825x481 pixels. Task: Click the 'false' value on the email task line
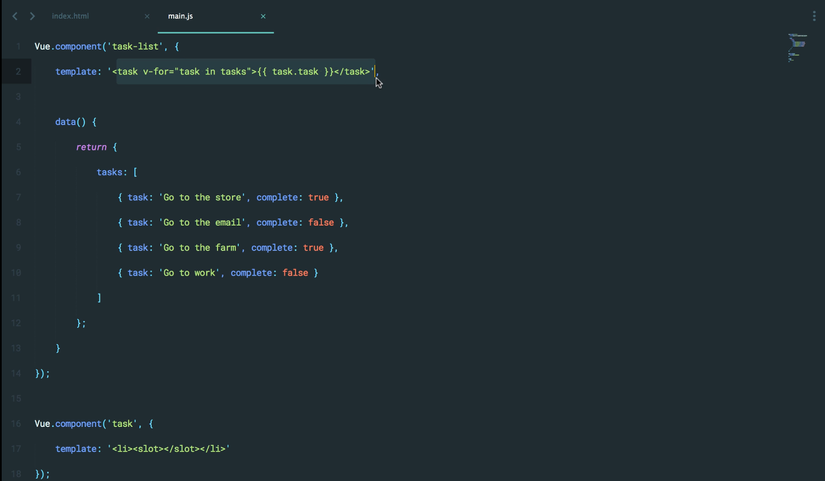[321, 223]
